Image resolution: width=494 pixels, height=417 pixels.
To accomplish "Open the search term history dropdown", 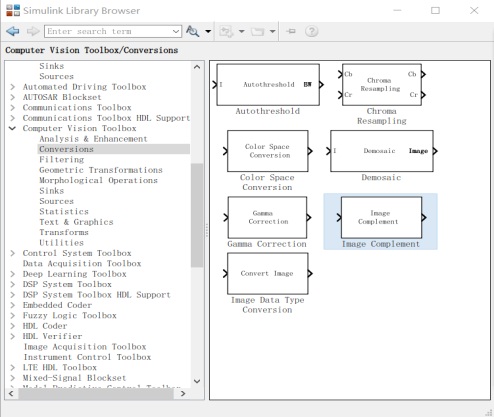I will (x=176, y=31).
